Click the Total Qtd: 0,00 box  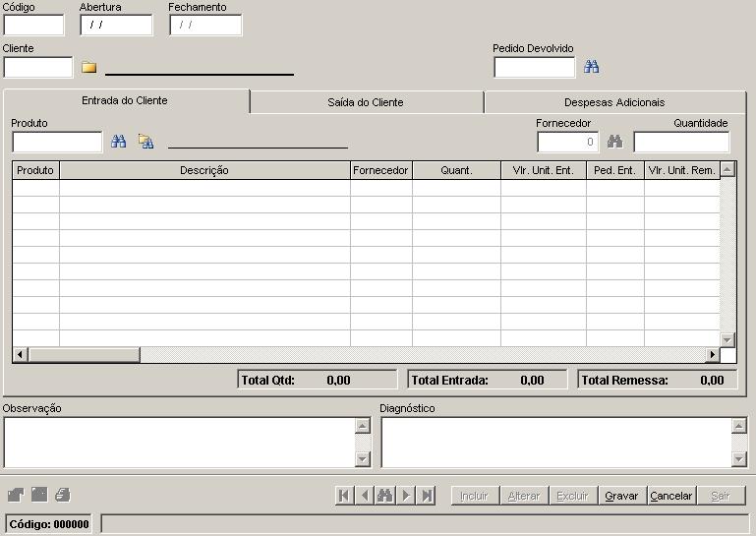(x=318, y=380)
